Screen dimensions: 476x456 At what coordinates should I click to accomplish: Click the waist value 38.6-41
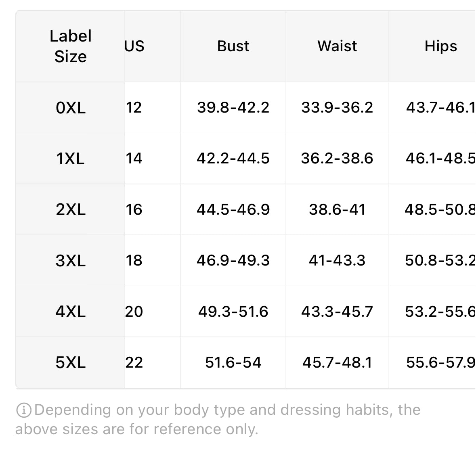click(x=337, y=209)
